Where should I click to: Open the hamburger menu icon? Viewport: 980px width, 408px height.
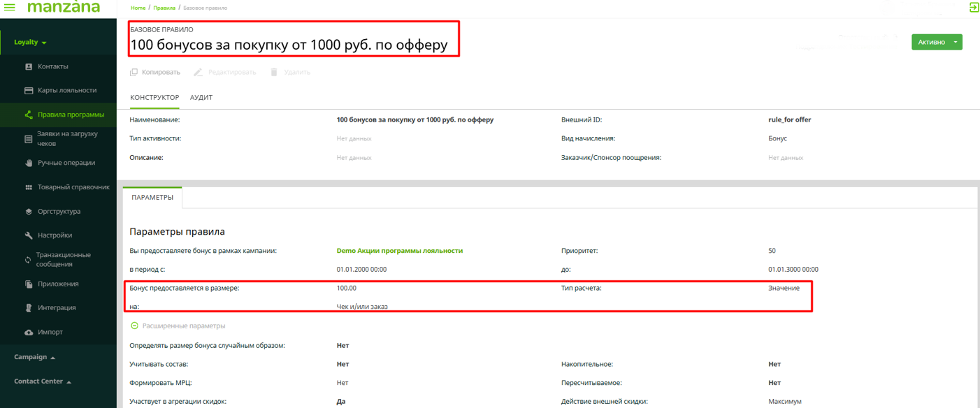pyautogui.click(x=10, y=8)
